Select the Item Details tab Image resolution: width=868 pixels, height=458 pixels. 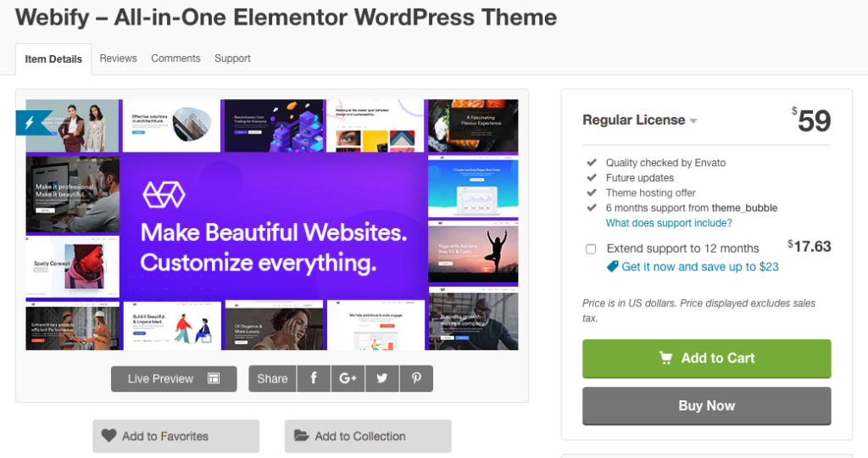pyautogui.click(x=53, y=59)
